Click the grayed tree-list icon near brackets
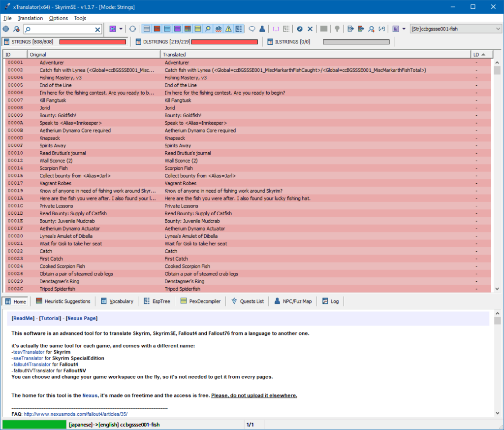The width and height of the screenshot is (504, 430). click(286, 29)
